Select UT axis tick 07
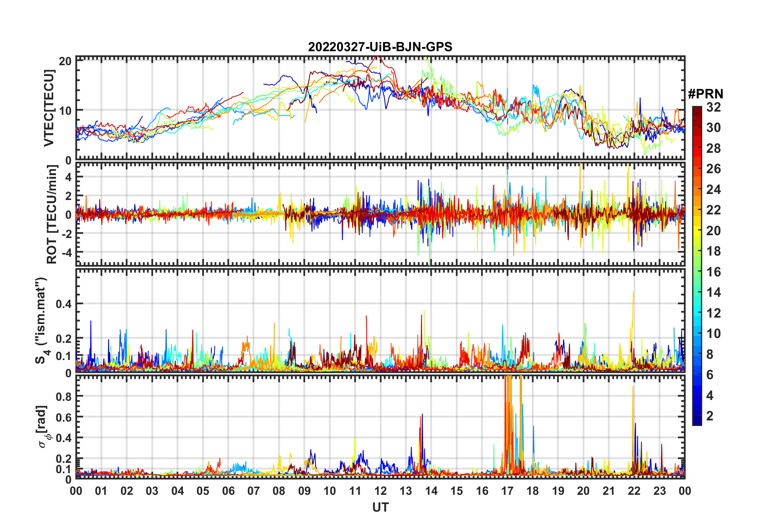The width and height of the screenshot is (761, 532). 254,491
